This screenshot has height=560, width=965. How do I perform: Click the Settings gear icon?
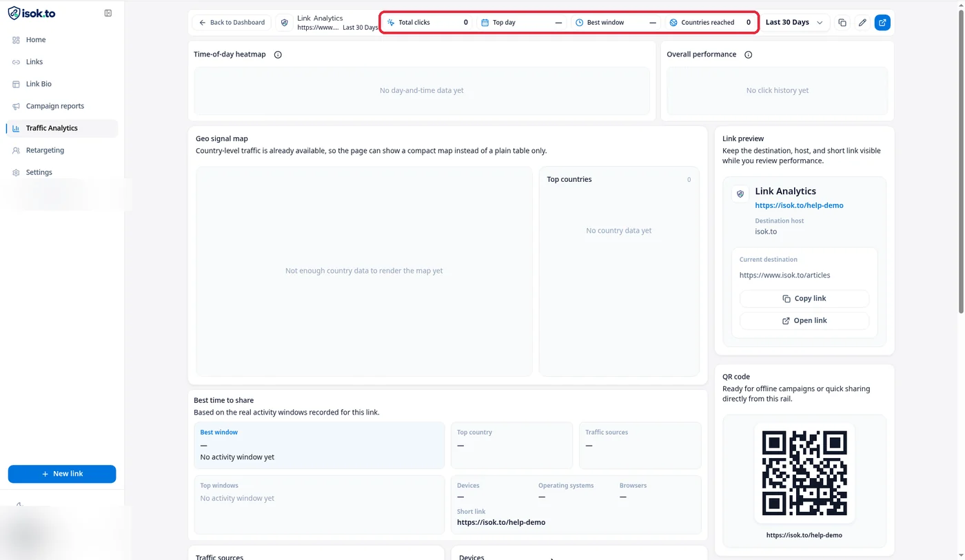click(16, 172)
